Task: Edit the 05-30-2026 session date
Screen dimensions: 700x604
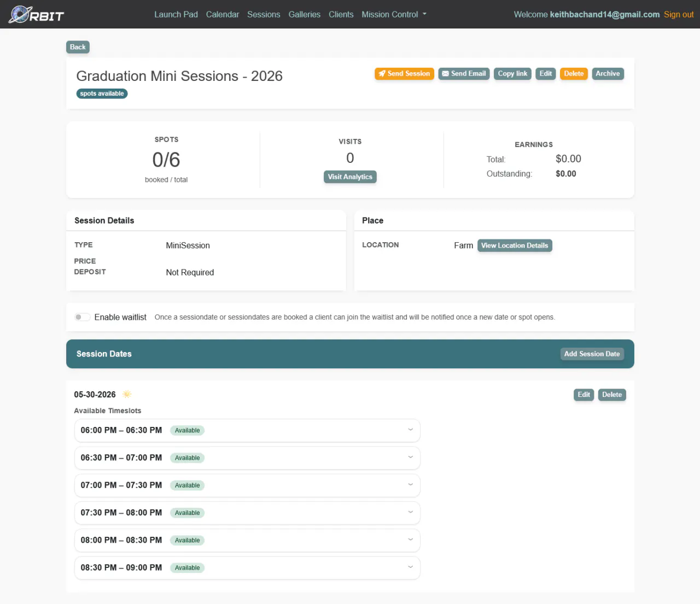Action: pyautogui.click(x=584, y=395)
